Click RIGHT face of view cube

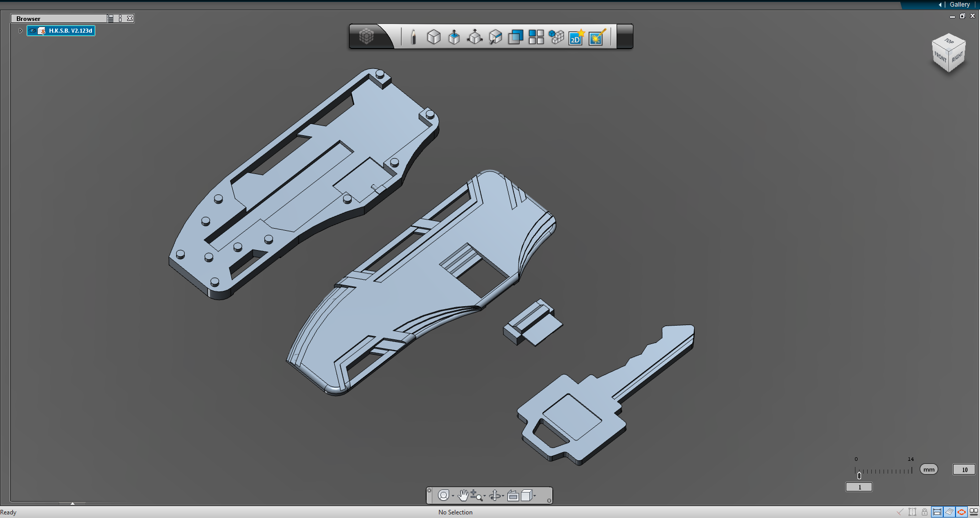point(957,57)
